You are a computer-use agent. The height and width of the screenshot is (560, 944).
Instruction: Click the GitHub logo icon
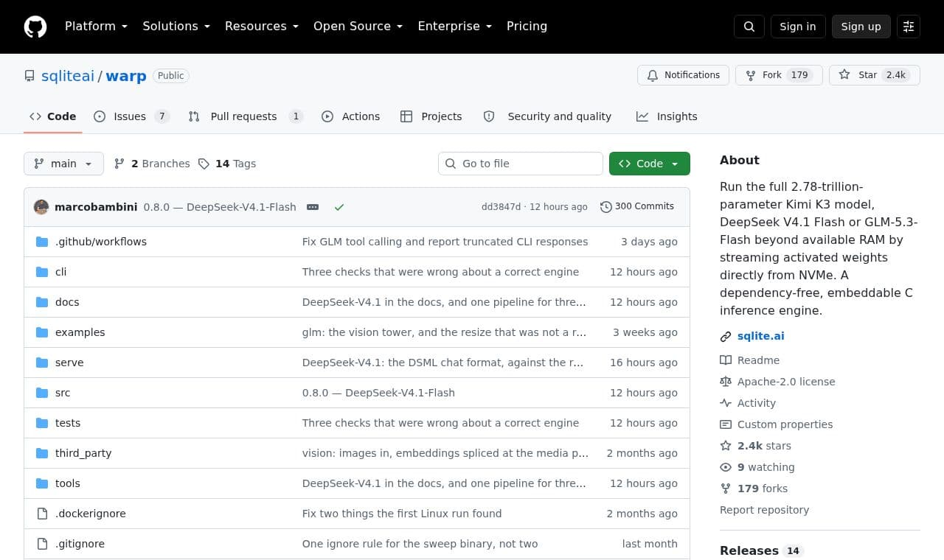point(35,27)
